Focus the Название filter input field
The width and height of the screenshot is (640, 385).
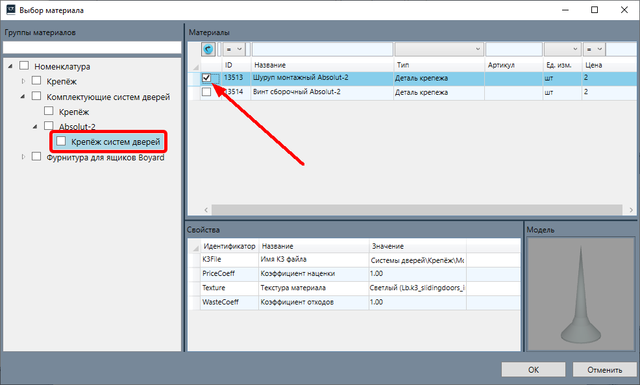point(322,49)
